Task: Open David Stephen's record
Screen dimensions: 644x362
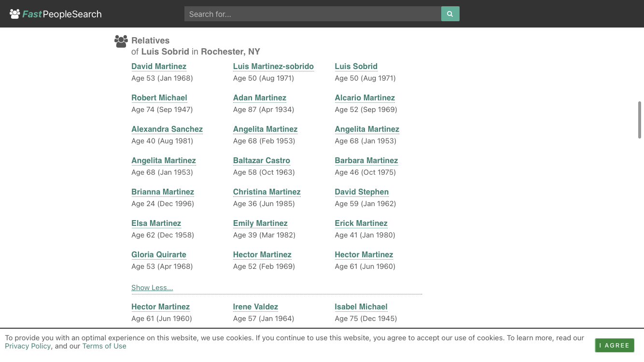Action: coord(362,192)
